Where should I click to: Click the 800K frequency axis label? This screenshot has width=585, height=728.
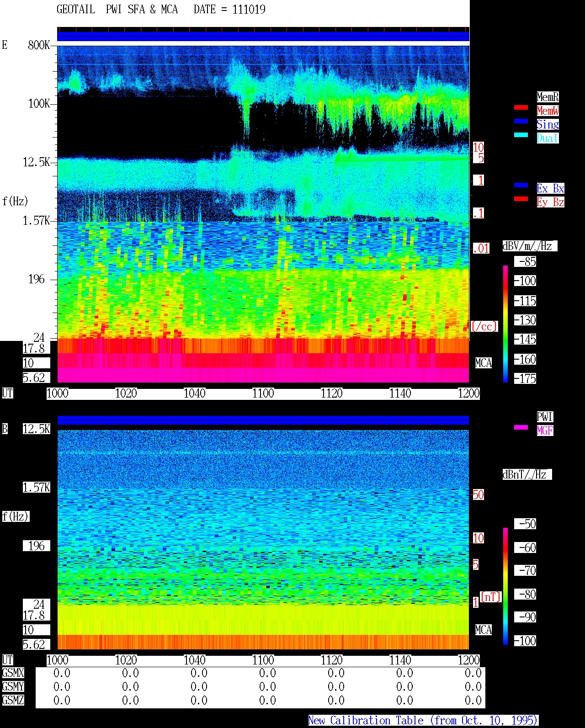pos(39,45)
